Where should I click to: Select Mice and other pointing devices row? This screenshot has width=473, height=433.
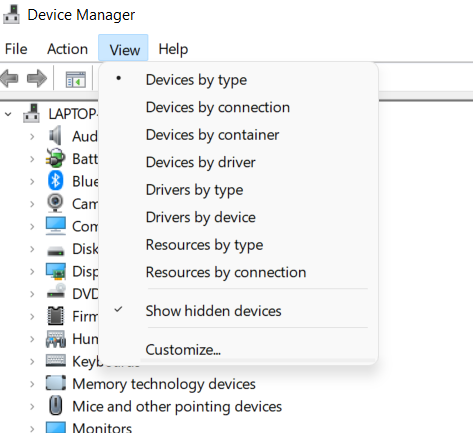(177, 407)
